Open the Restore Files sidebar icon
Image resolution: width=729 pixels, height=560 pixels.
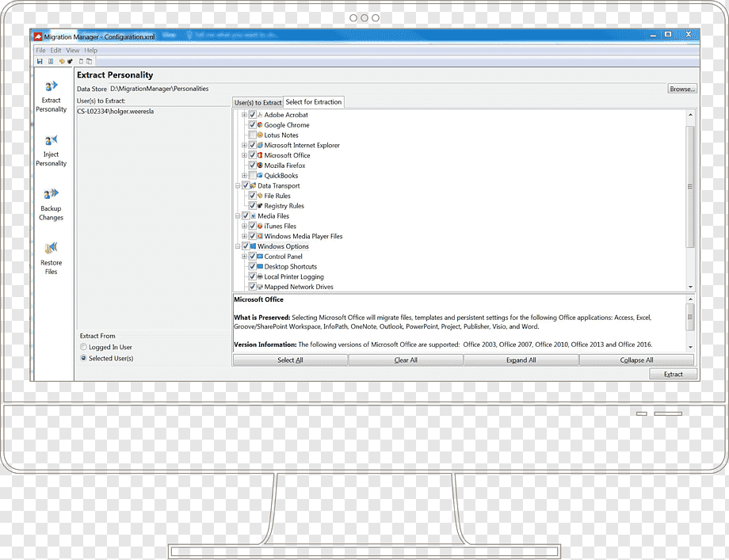(x=52, y=248)
